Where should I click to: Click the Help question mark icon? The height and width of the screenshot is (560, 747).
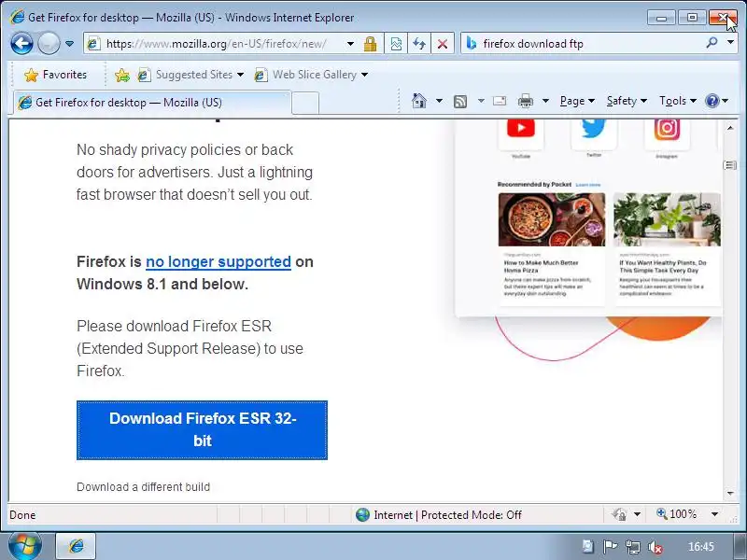pos(712,101)
